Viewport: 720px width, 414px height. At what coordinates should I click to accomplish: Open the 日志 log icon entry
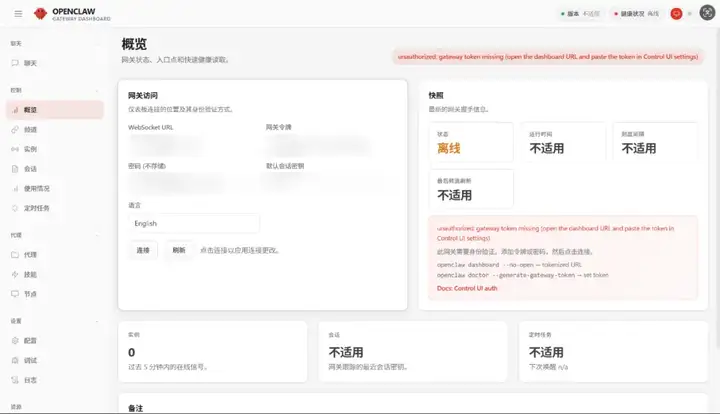coord(55,380)
